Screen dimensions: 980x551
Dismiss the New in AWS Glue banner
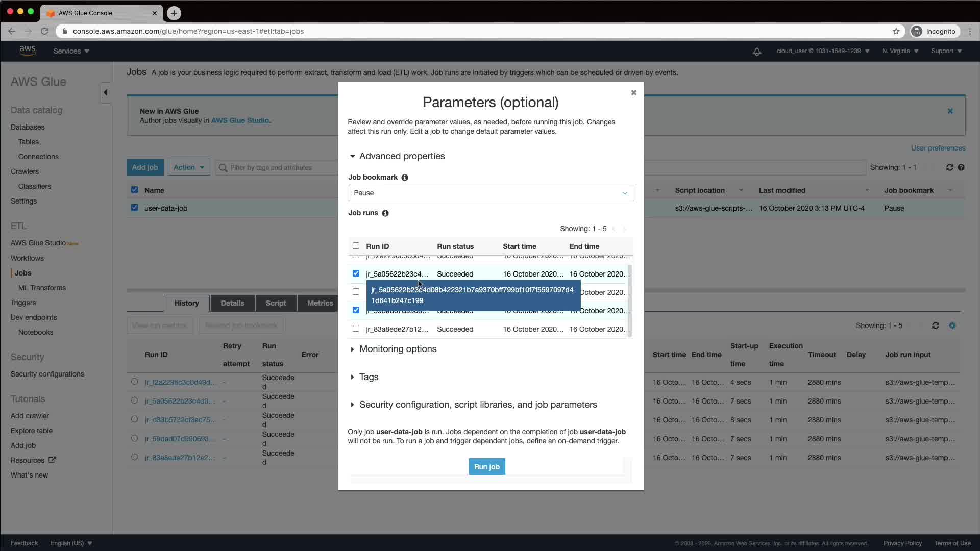[950, 111]
